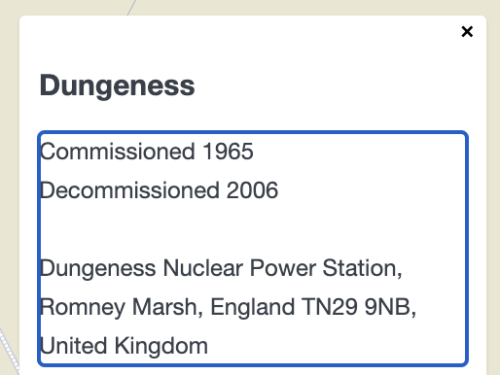Click the word England in address
The image size is (500, 375).
click(x=253, y=307)
